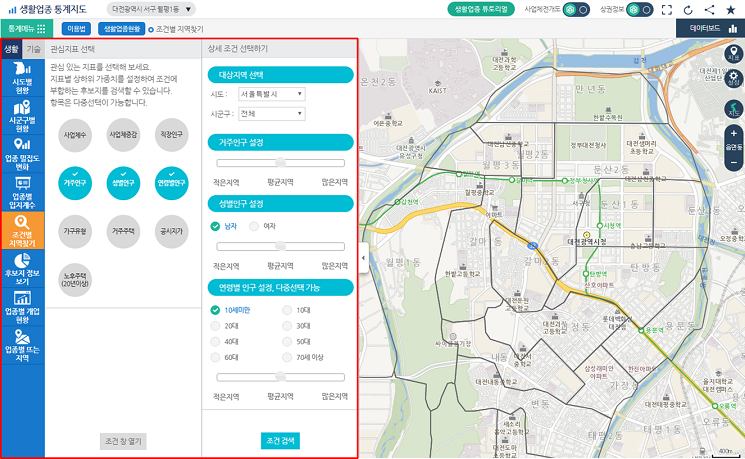Click the refresh icon in the header
The height and width of the screenshot is (459, 745).
click(688, 9)
